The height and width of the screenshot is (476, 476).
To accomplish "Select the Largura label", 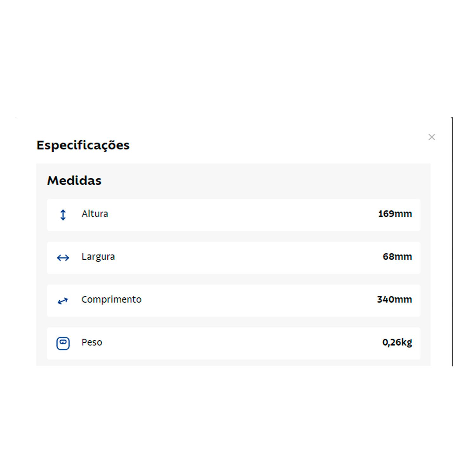I will [98, 257].
